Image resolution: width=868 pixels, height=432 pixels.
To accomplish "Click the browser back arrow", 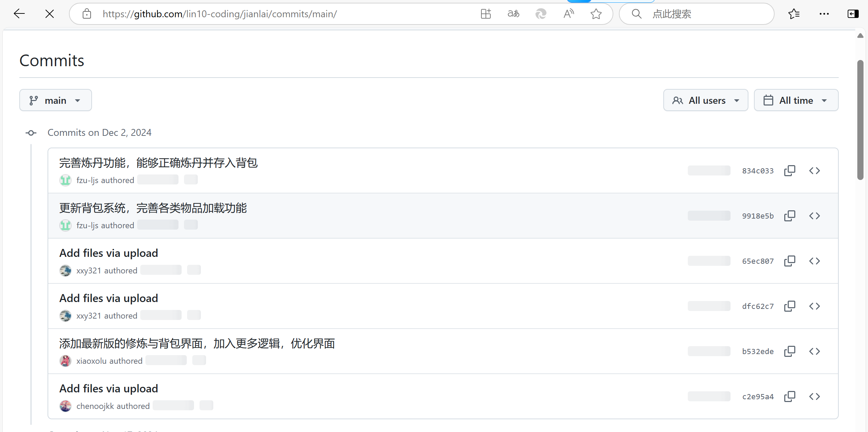I will pyautogui.click(x=19, y=14).
